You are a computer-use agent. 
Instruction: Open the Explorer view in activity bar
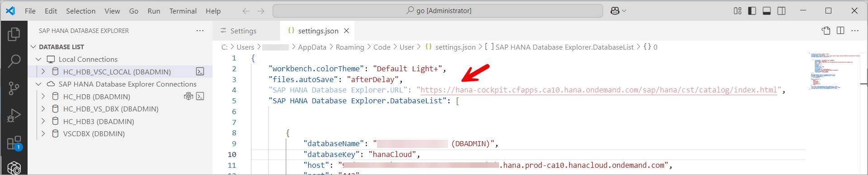point(14,34)
